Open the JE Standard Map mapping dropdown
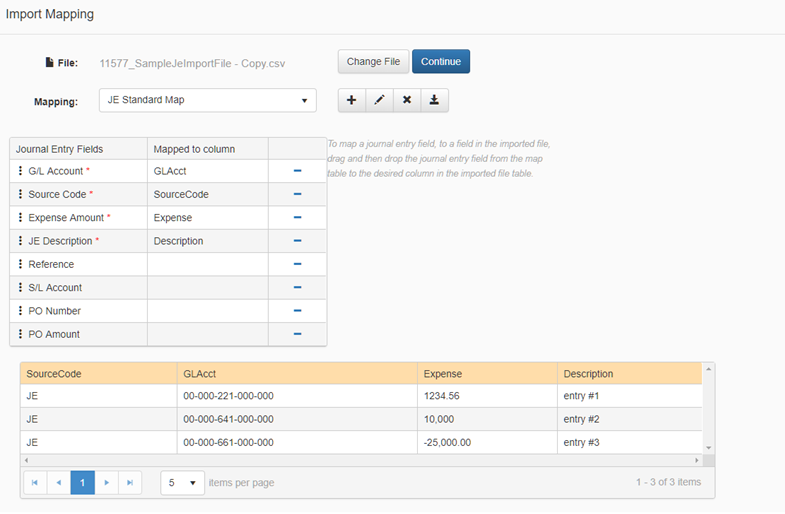Image resolution: width=785 pixels, height=514 pixels. pos(207,100)
